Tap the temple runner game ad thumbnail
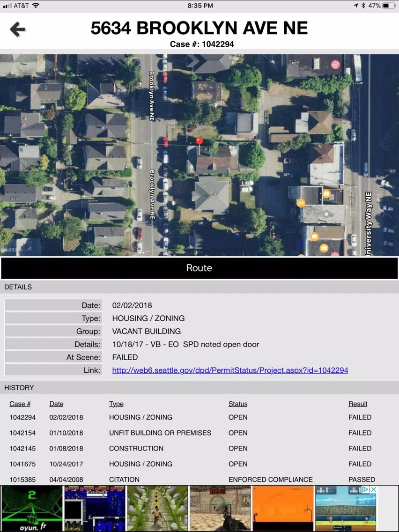 157,508
